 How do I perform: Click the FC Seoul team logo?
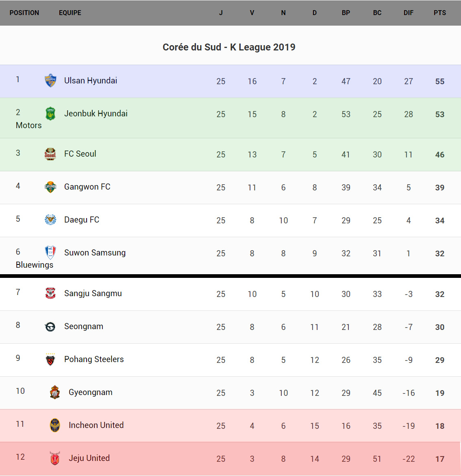(x=50, y=154)
